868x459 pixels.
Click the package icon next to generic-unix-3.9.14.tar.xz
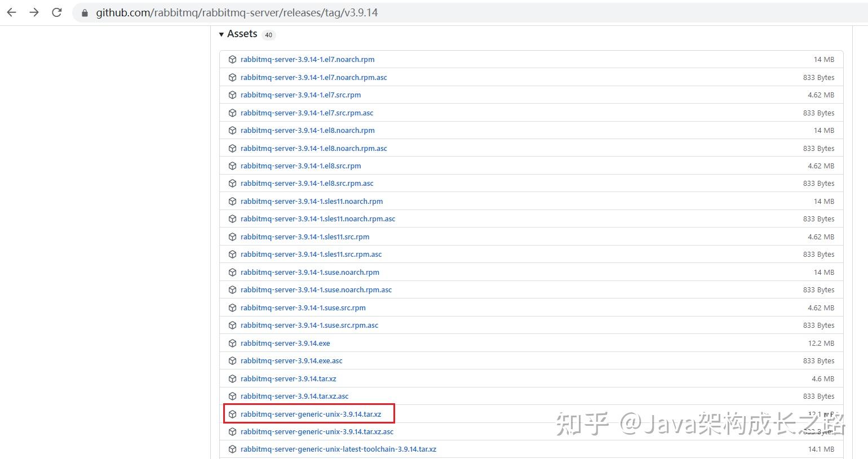pos(232,413)
